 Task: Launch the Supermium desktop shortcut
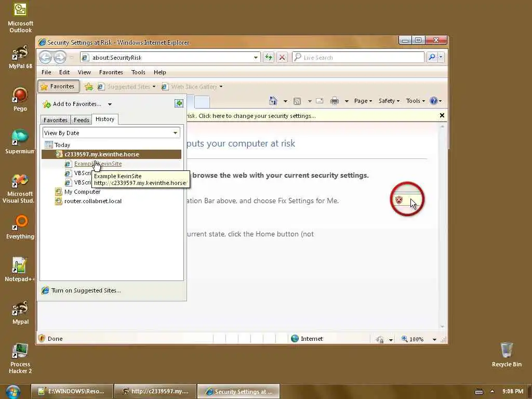click(20, 142)
